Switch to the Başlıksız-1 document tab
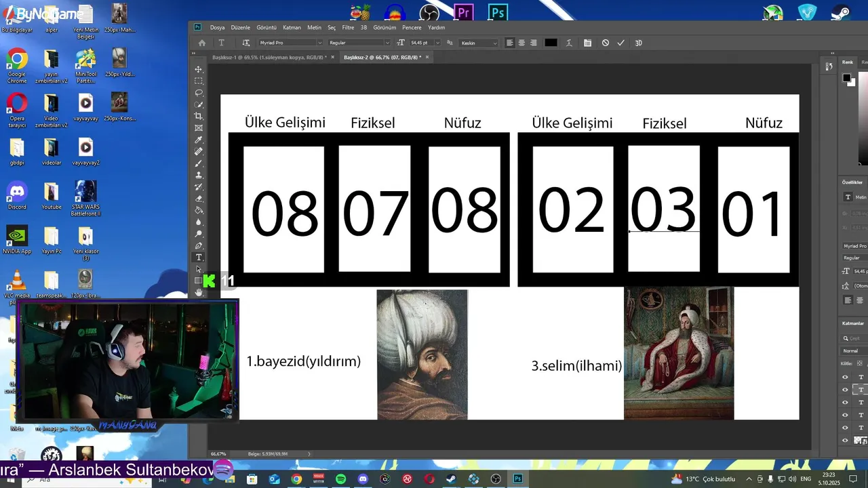 click(x=269, y=58)
